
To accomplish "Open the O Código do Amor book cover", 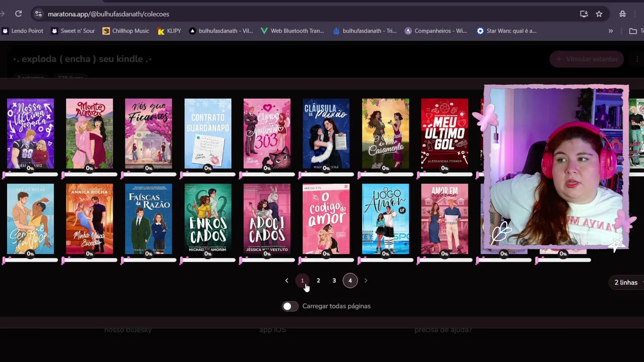I will tap(326, 219).
